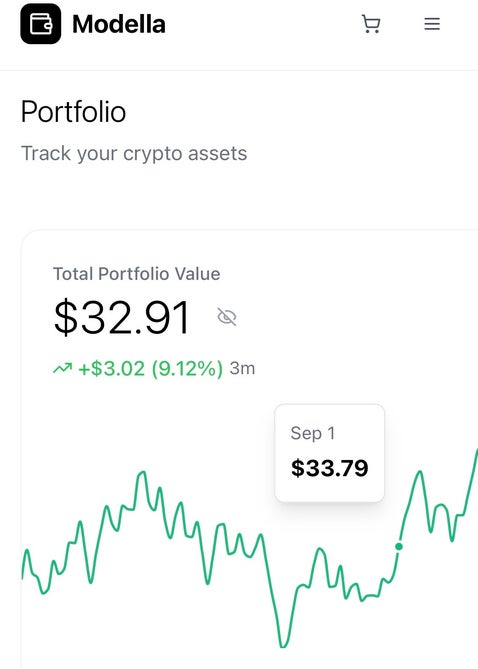Click the chart peak right of the tooltip
The height and width of the screenshot is (669, 478).
tap(420, 472)
